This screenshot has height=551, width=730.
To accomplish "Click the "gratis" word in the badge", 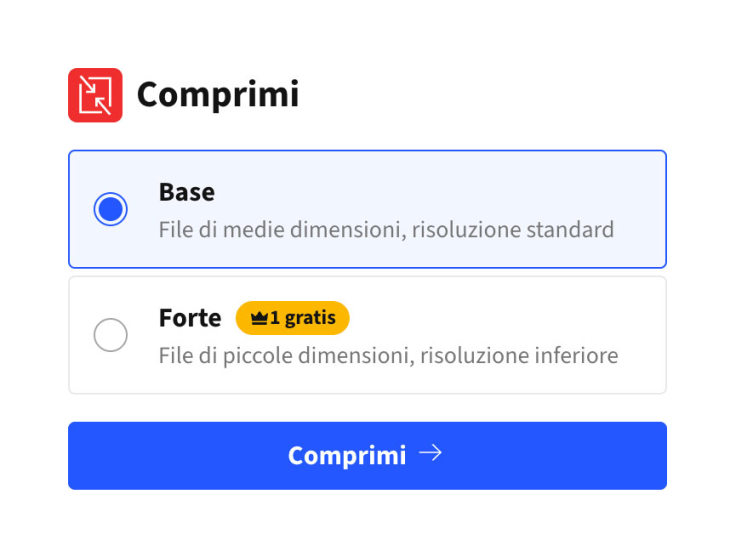I will (x=309, y=318).
